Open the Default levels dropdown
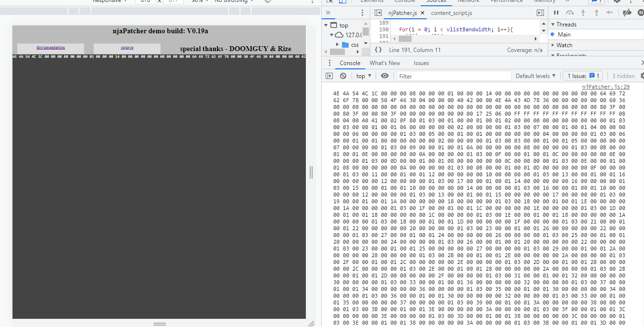Screen dimensions: 644x327 point(535,76)
